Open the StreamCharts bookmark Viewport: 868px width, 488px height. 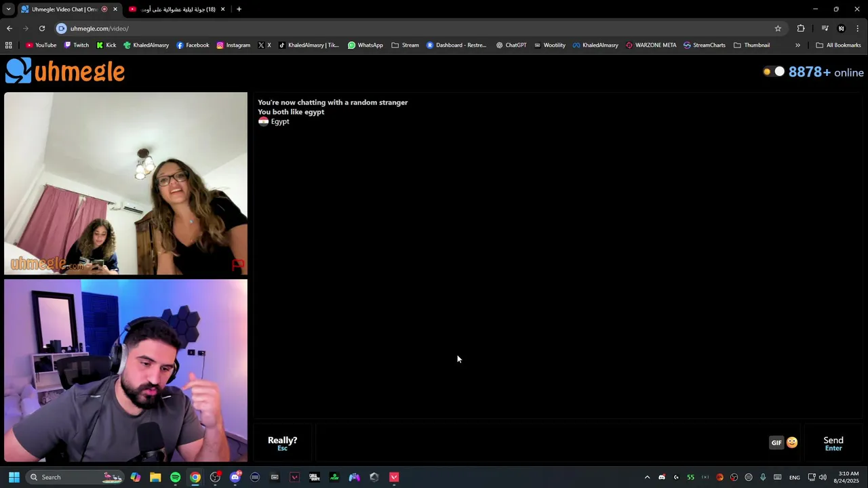pos(705,45)
